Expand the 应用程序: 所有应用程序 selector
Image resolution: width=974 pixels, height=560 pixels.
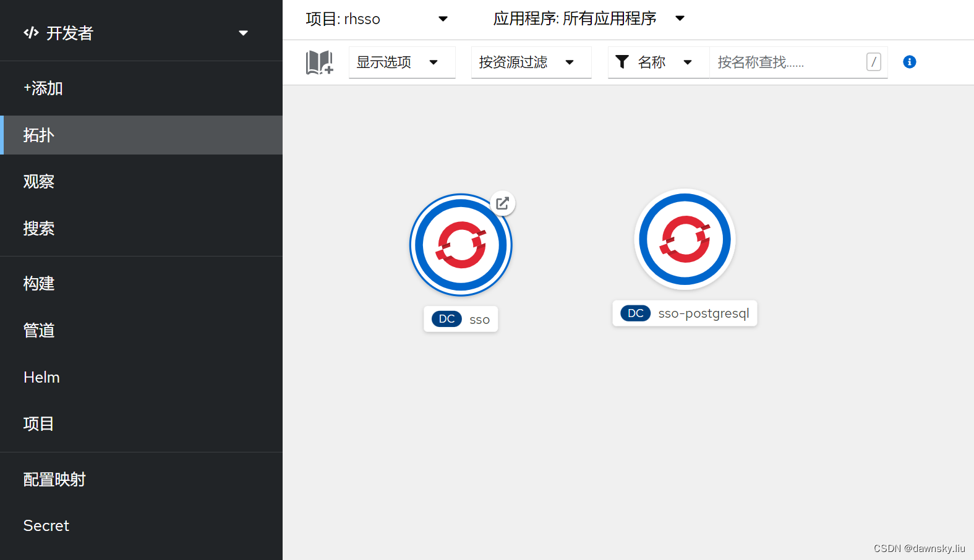[x=589, y=19]
